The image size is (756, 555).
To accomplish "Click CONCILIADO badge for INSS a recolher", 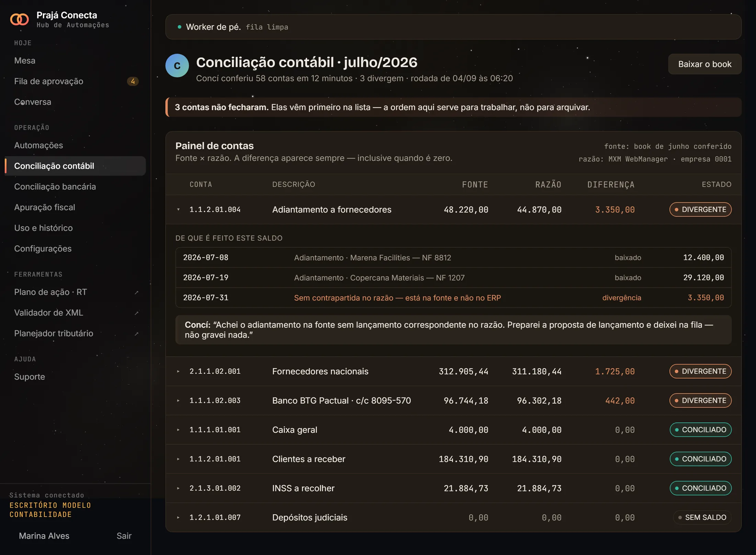I will pyautogui.click(x=700, y=488).
